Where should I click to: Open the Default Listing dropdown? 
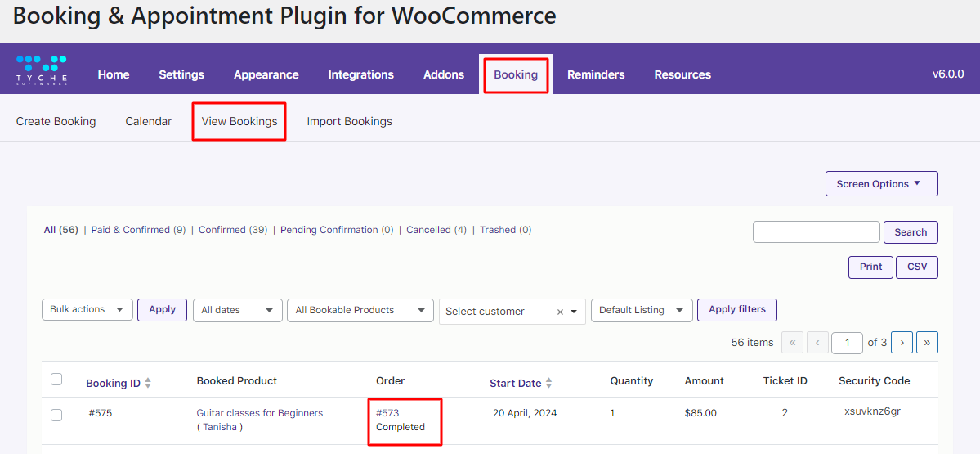pyautogui.click(x=642, y=310)
